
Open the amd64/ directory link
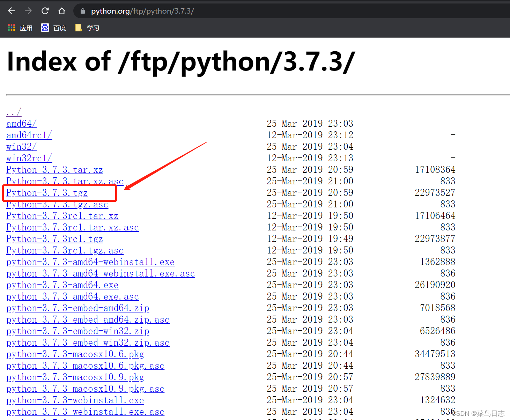click(22, 124)
